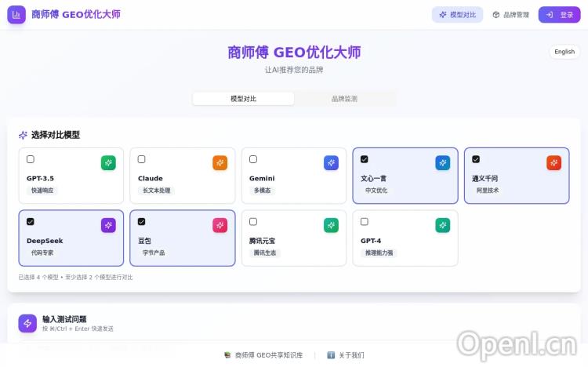Viewport: 588px width, 367px height.
Task: Deselect the DeepSeek checkbox
Action: pos(31,221)
